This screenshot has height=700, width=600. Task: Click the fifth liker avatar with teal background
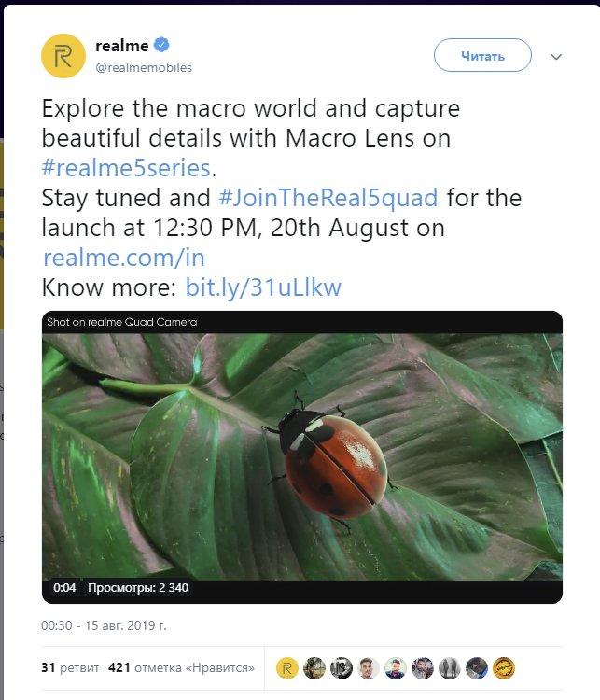tap(397, 668)
